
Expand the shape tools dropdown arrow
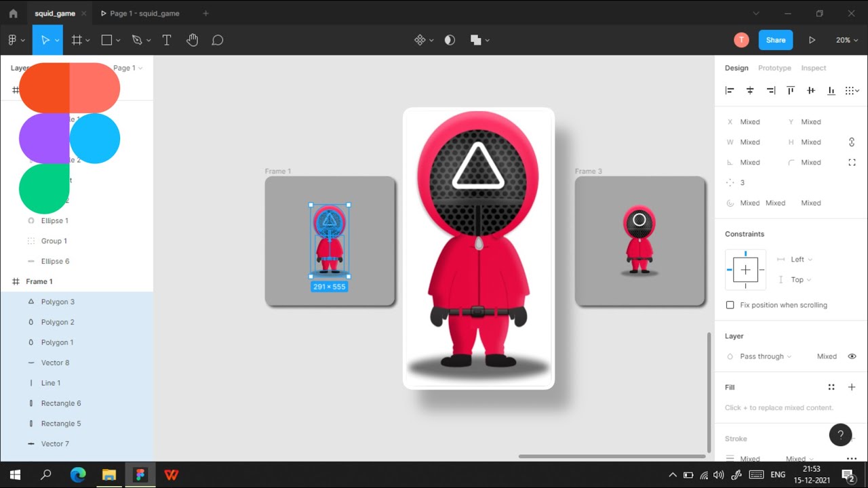pyautogui.click(x=118, y=40)
